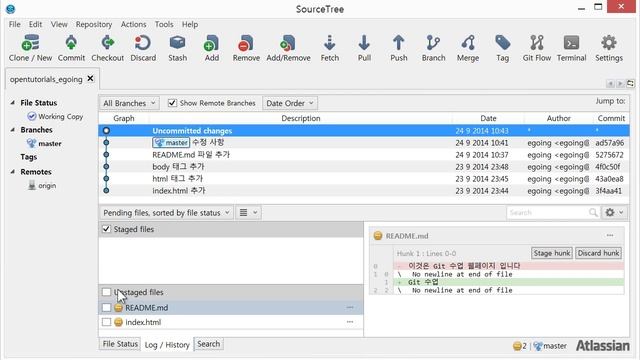Select commit ad57a96 row
The image size is (640, 360).
click(364, 142)
